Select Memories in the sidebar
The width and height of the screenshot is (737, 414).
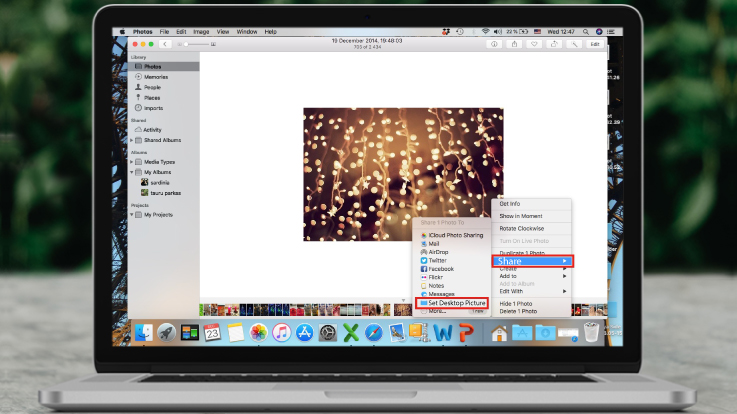(x=155, y=77)
